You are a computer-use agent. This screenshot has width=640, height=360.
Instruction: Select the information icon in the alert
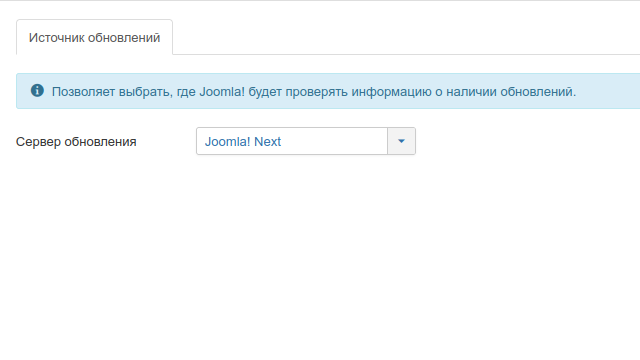click(37, 90)
